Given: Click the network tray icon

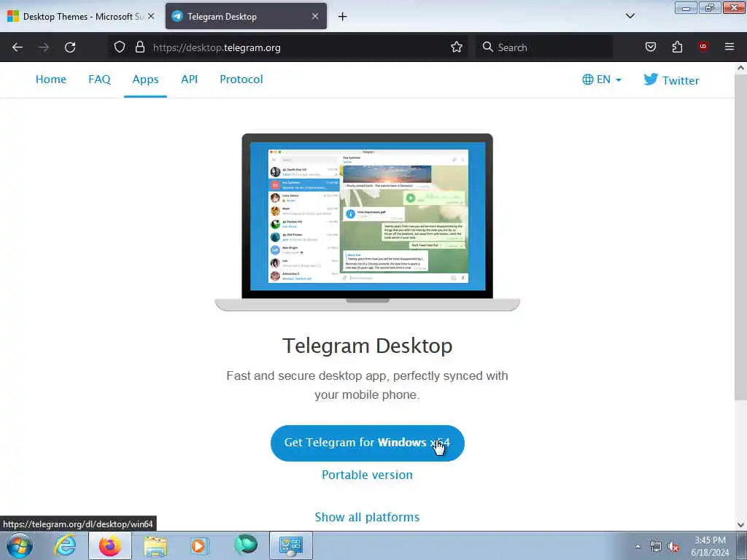Looking at the screenshot, I should 656,547.
